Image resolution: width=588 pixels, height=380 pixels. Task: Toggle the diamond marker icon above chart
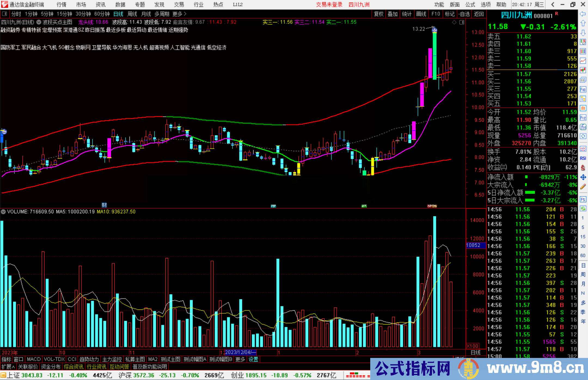[454, 22]
